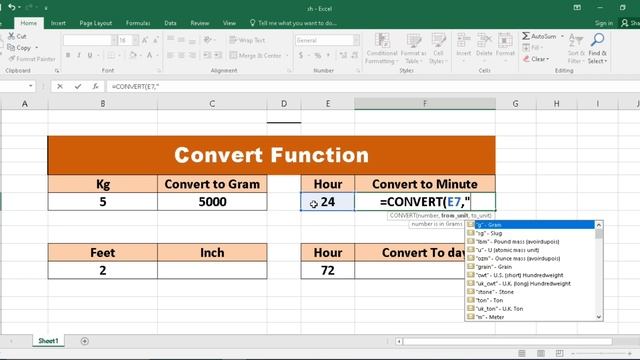The width and height of the screenshot is (640, 360).
Task: Select column F header
Action: pyautogui.click(x=424, y=104)
